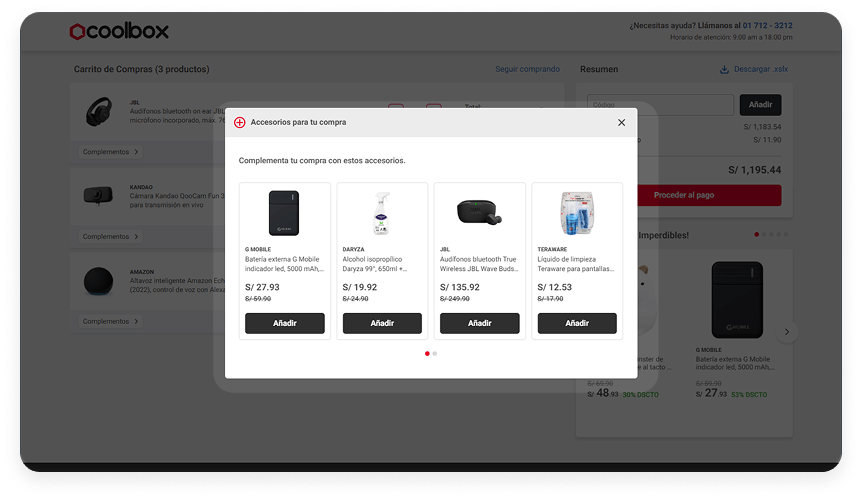Go to first accessories carousel page dot
This screenshot has height=500, width=862.
tap(427, 353)
